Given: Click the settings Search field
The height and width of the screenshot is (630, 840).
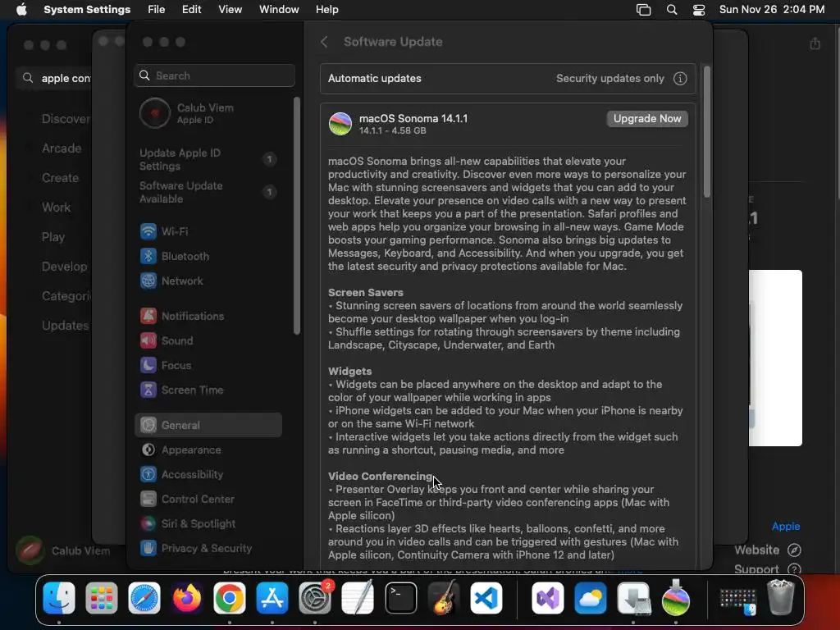Looking at the screenshot, I should (x=214, y=75).
